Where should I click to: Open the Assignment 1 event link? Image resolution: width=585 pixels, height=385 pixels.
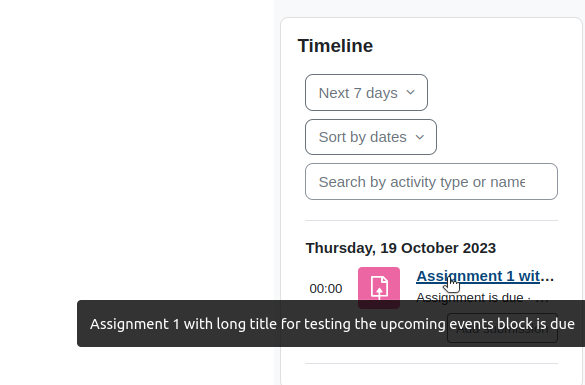click(485, 276)
